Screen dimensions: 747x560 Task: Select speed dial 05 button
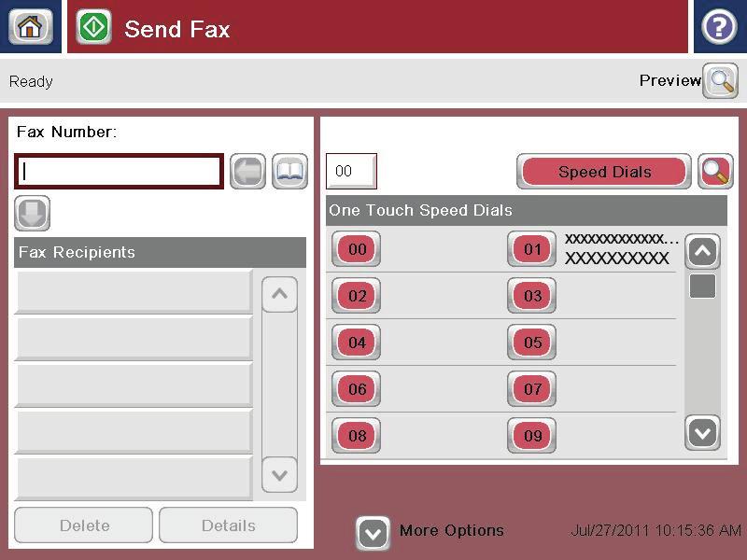click(531, 342)
